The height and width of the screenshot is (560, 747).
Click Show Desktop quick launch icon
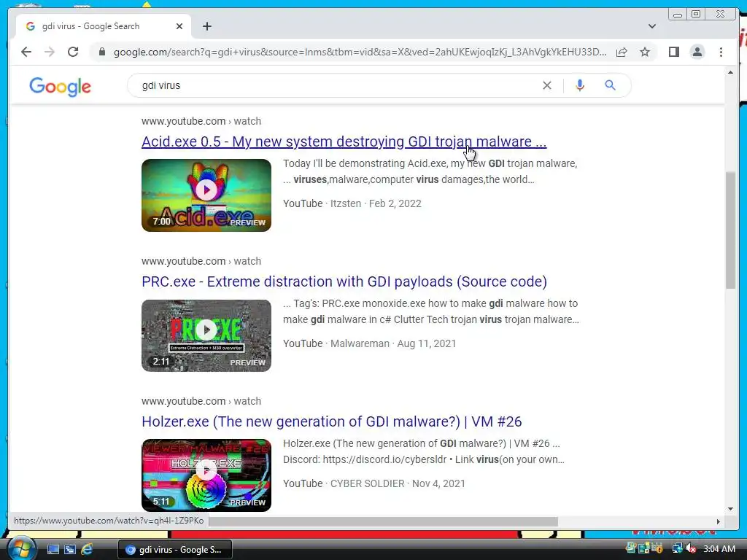point(53,550)
